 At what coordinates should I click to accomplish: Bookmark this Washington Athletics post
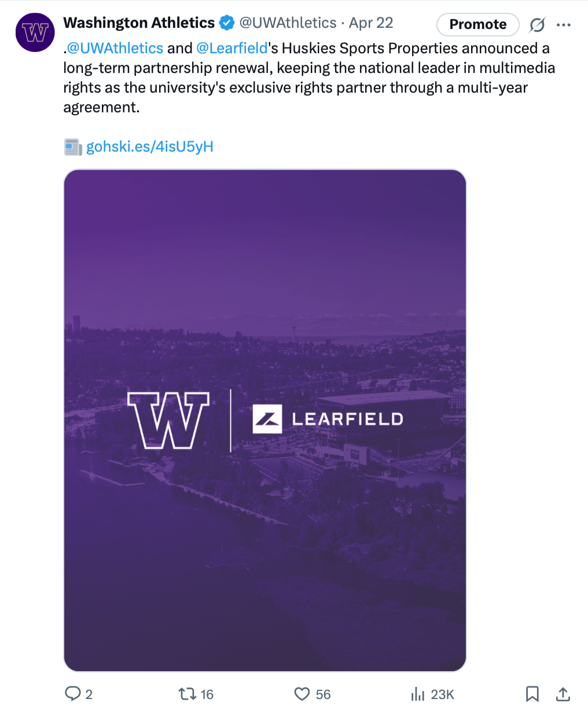pos(532,694)
